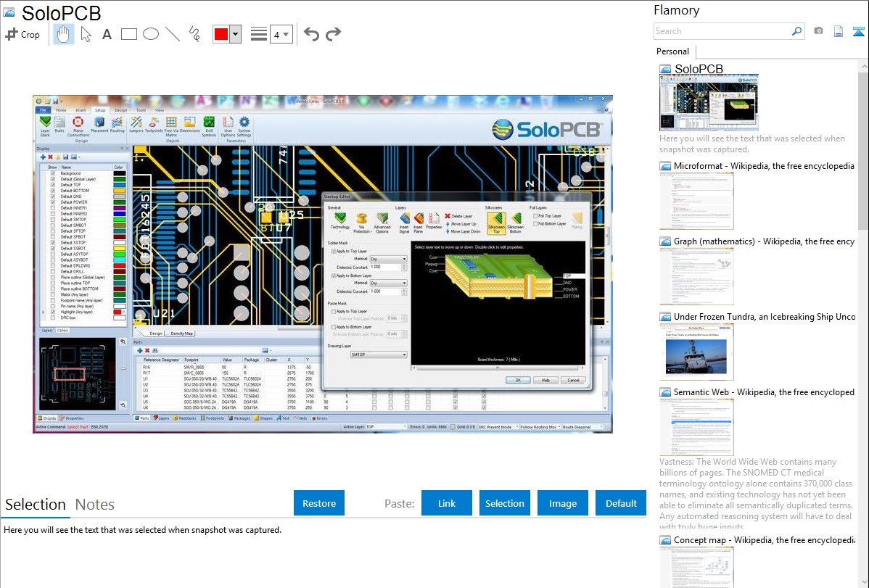Switch to the Density Map tab
This screenshot has width=869, height=588.
pyautogui.click(x=182, y=334)
